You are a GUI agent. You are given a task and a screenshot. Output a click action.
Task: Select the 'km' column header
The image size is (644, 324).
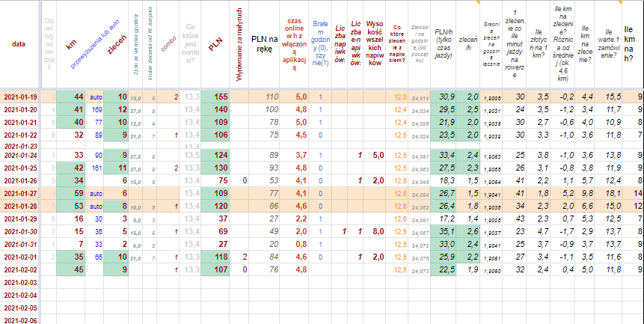pyautogui.click(x=70, y=44)
